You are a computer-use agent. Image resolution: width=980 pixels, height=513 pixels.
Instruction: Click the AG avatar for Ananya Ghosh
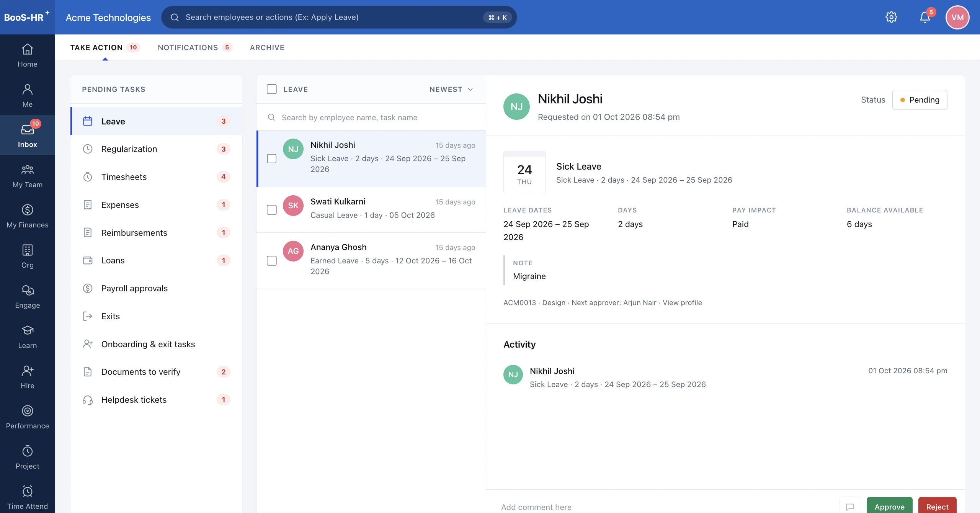pos(293,251)
